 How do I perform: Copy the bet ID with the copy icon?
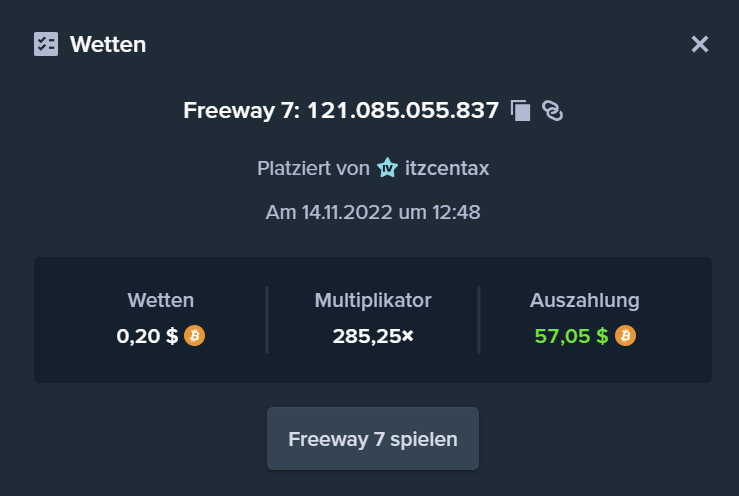520,111
